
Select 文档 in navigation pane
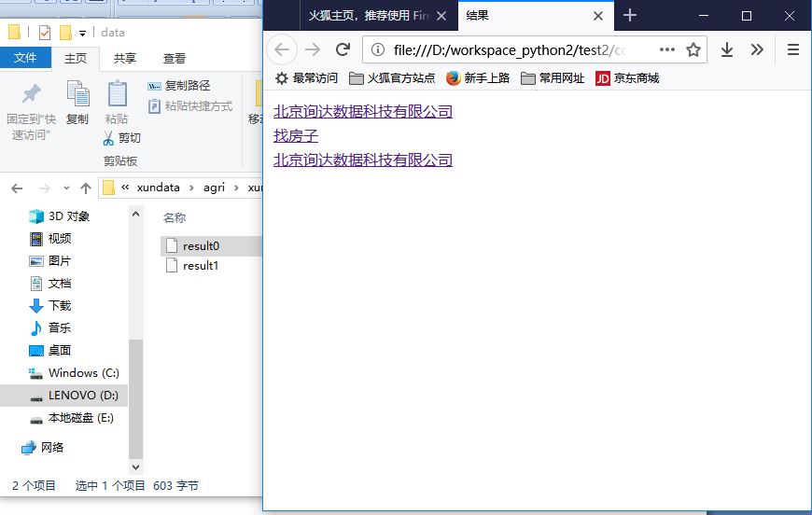[x=50, y=284]
